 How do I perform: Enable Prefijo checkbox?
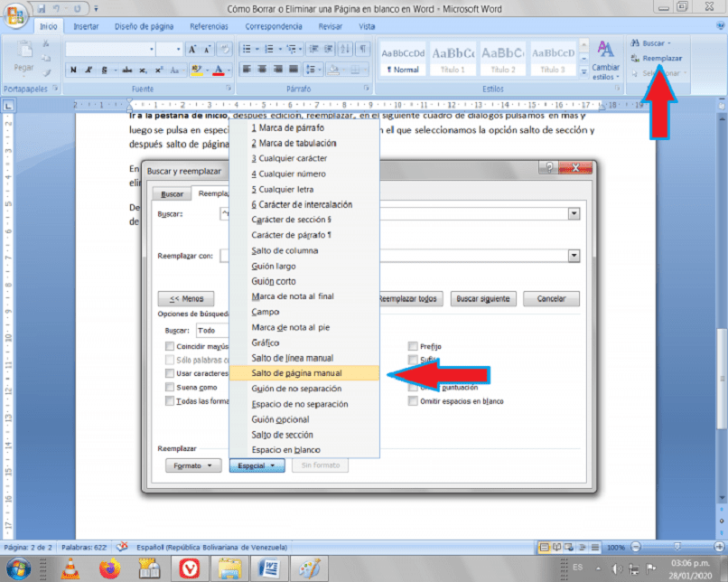tap(413, 346)
